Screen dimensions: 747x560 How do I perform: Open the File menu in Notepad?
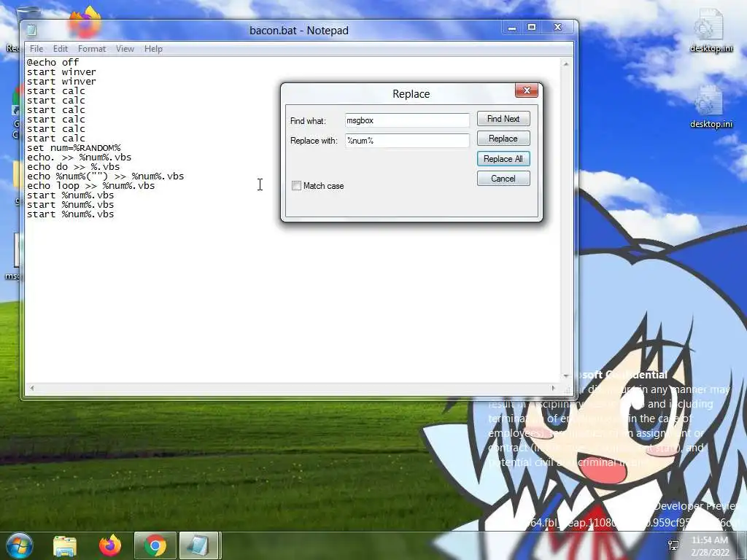point(36,49)
